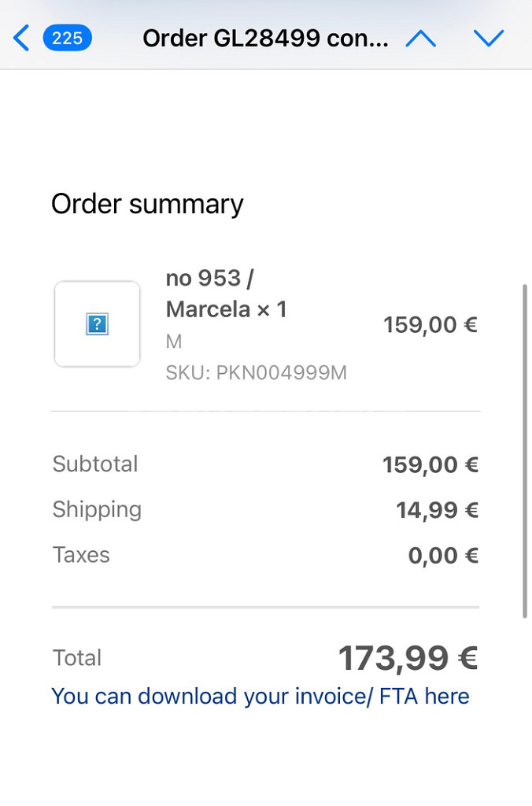Screen dimensions: 532x806
Task: Tap the Order summary heading
Action: point(147,204)
